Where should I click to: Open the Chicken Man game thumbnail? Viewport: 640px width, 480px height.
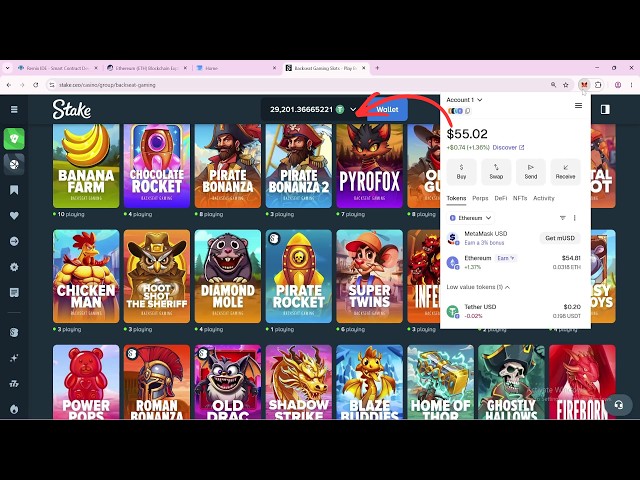[x=86, y=276]
